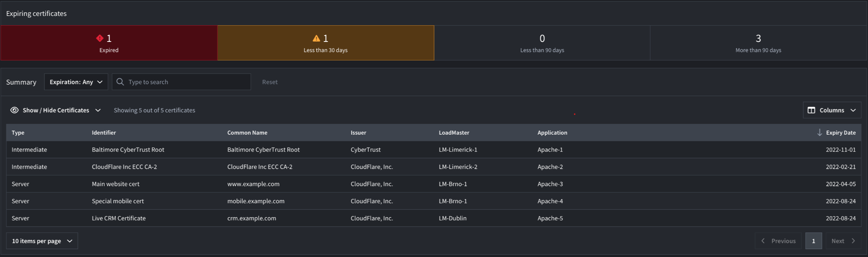The height and width of the screenshot is (257, 868).
Task: Click the Live CRM Certificate identifier
Action: (x=119, y=218)
